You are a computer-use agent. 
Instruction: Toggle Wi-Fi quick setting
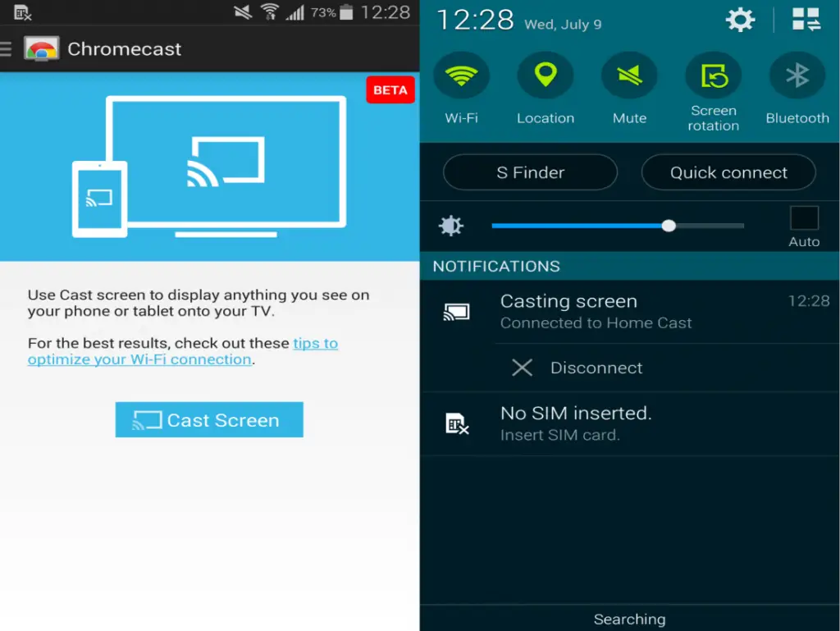461,75
